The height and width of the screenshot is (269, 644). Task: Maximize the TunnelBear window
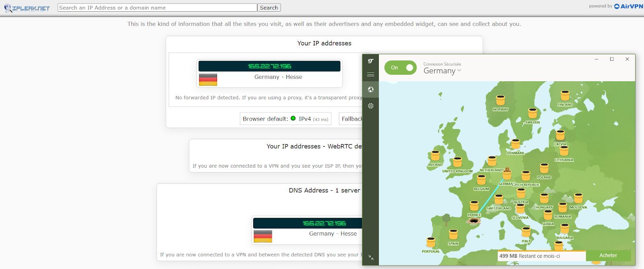pyautogui.click(x=612, y=59)
